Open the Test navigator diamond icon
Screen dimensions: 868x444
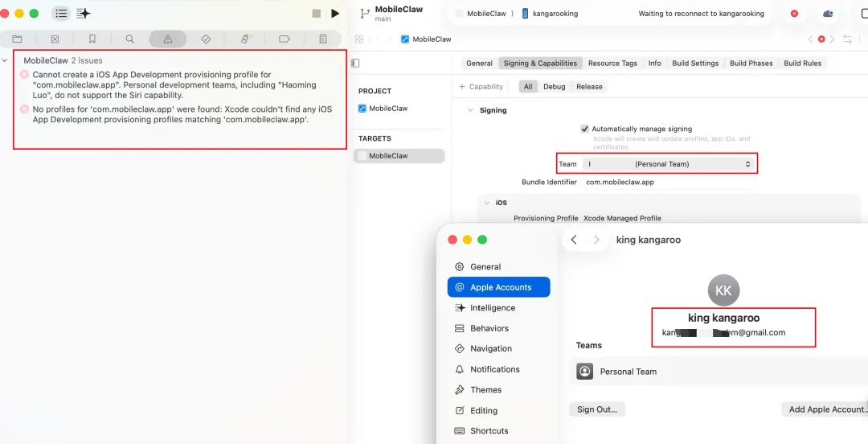click(206, 39)
